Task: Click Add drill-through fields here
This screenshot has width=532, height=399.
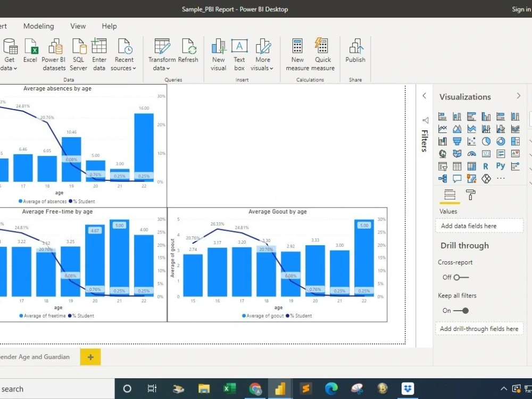Action: 478,328
